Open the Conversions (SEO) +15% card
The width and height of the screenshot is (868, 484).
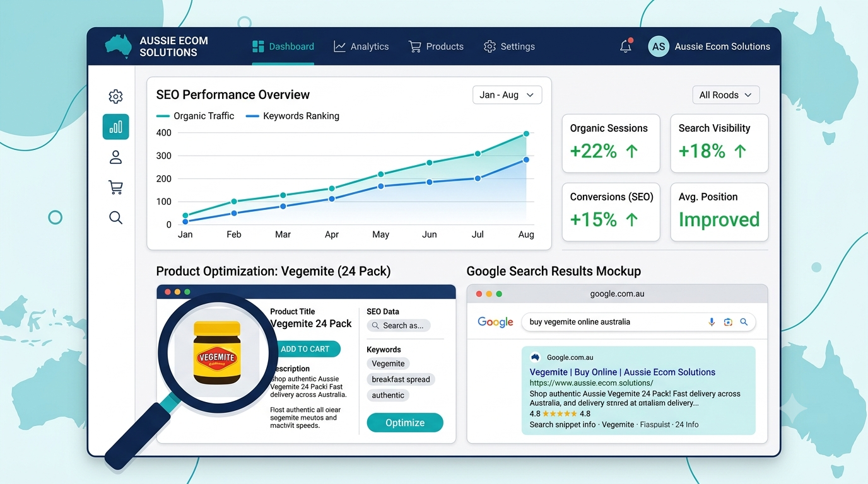[x=611, y=212]
